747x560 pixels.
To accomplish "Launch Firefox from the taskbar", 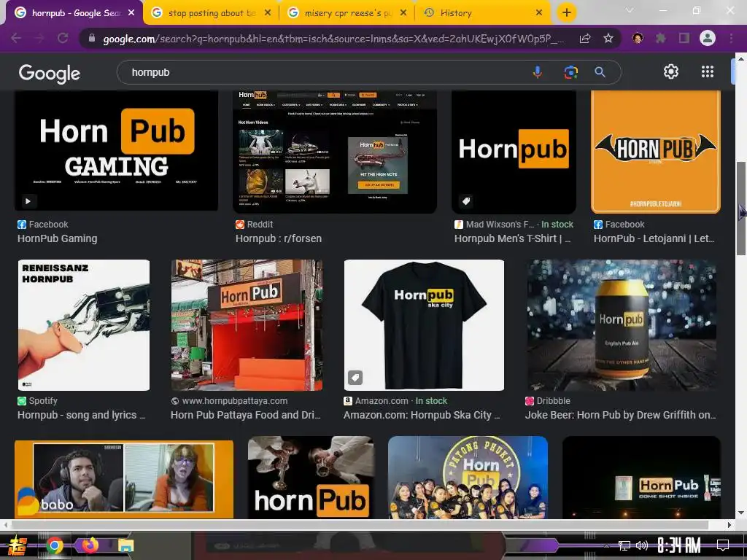I will click(90, 545).
